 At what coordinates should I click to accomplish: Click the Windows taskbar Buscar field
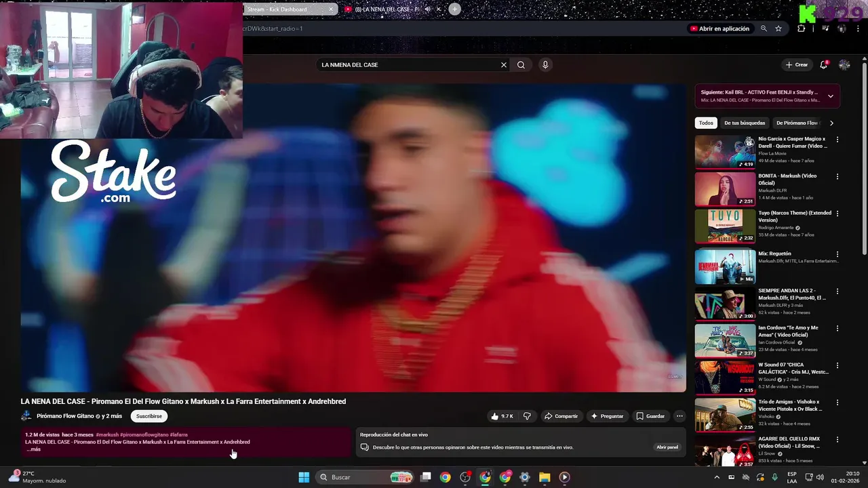365,477
